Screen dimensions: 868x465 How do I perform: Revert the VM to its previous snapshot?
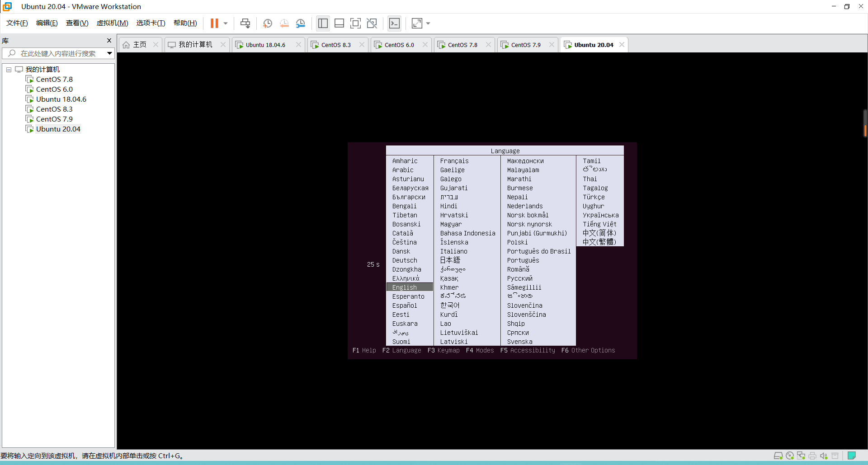point(284,23)
